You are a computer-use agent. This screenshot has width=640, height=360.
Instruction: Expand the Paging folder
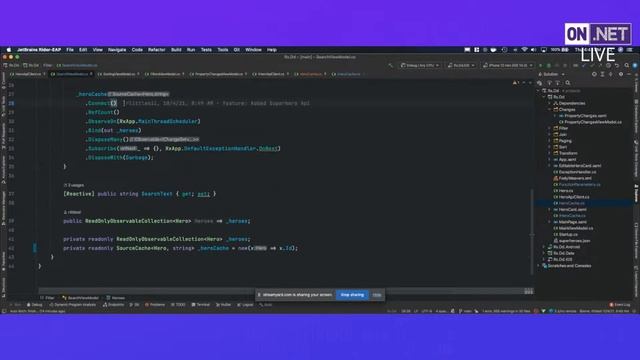pyautogui.click(x=549, y=141)
